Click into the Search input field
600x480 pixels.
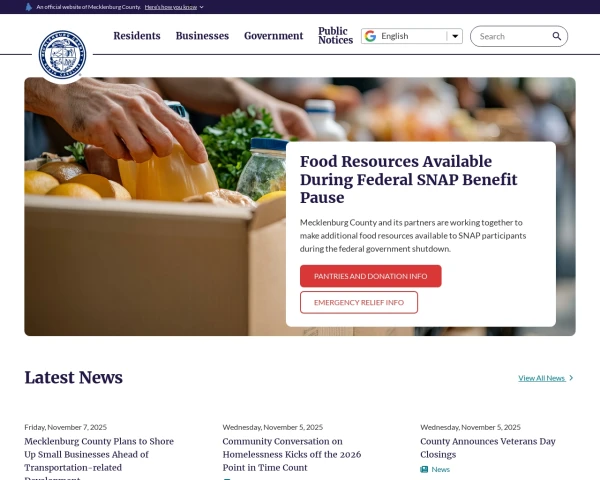(513, 36)
